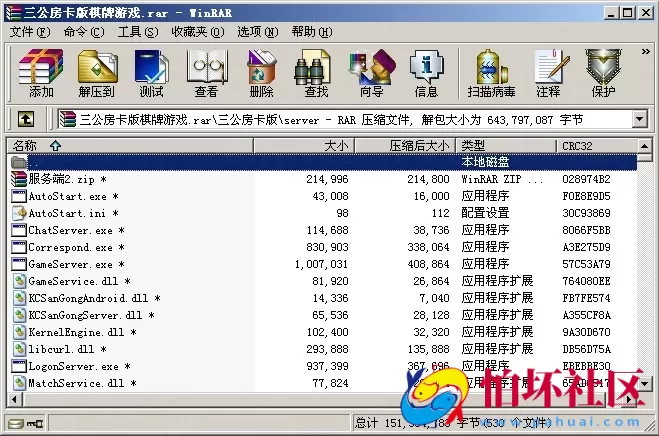The height and width of the screenshot is (436, 659).
Task: Click the WinRAR title bar icon
Action: tap(13, 13)
